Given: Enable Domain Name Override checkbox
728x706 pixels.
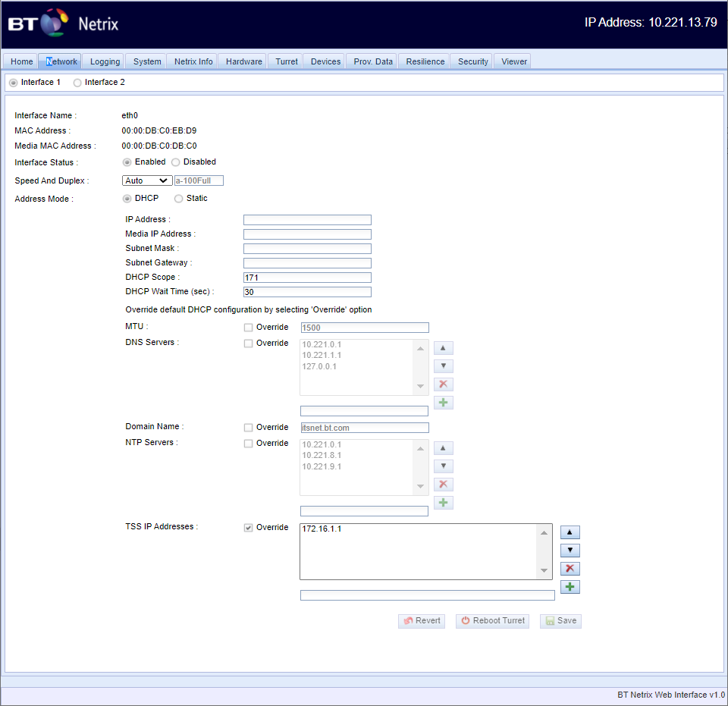Looking at the screenshot, I should [x=249, y=428].
